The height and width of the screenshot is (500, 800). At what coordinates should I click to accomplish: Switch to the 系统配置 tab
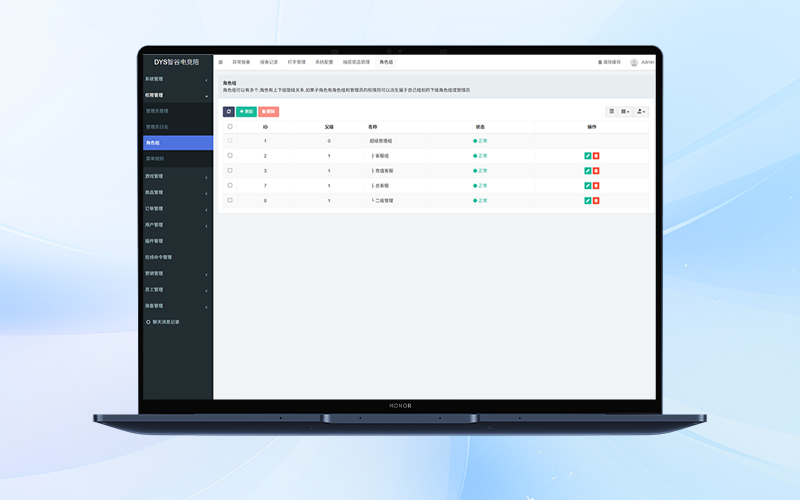(x=326, y=62)
